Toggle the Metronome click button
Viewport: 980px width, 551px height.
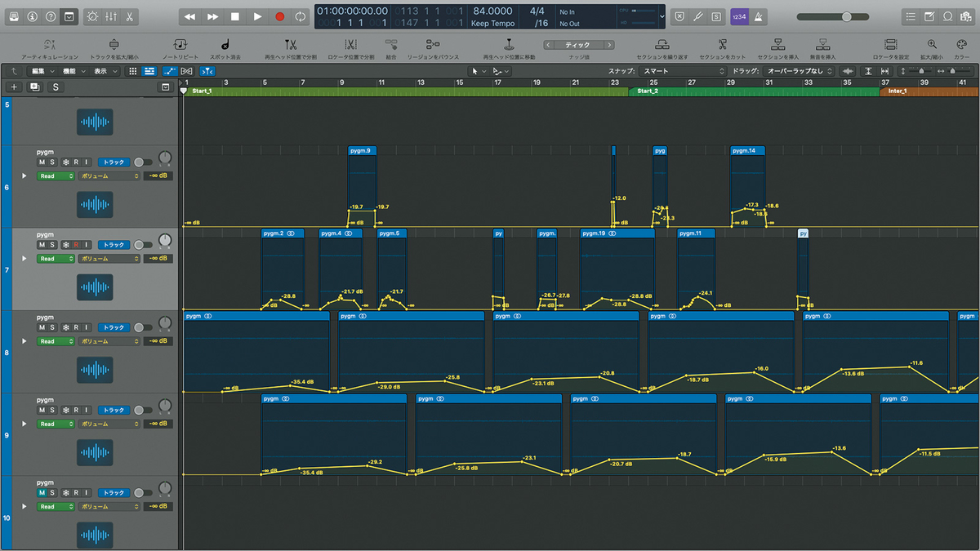[x=758, y=16]
